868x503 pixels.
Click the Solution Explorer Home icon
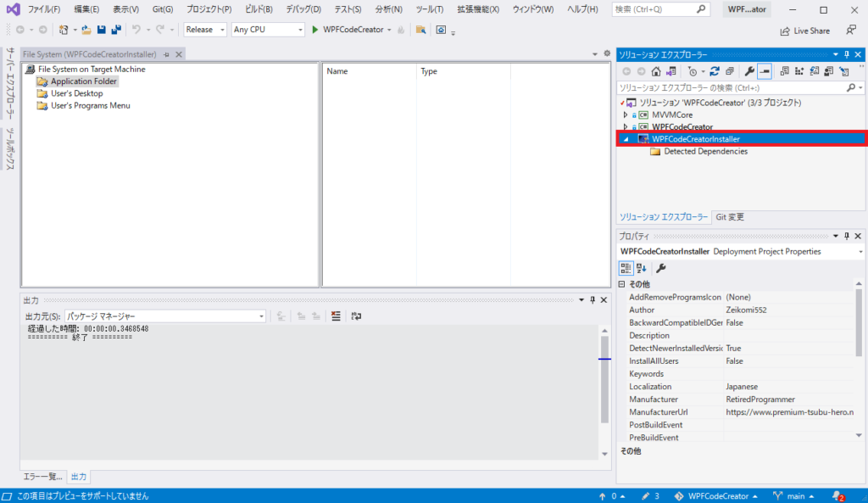click(x=656, y=71)
